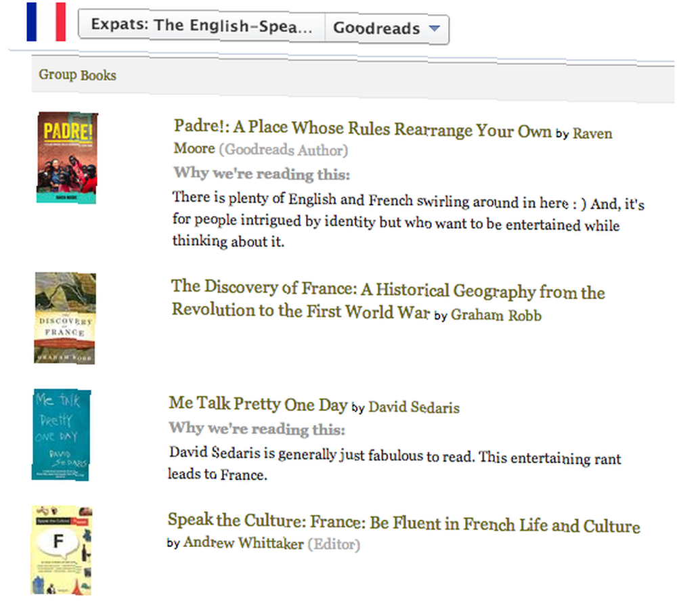Image resolution: width=677 pixels, height=616 pixels.
Task: Open the Me Talk Pretty One Day title
Action: click(x=258, y=404)
